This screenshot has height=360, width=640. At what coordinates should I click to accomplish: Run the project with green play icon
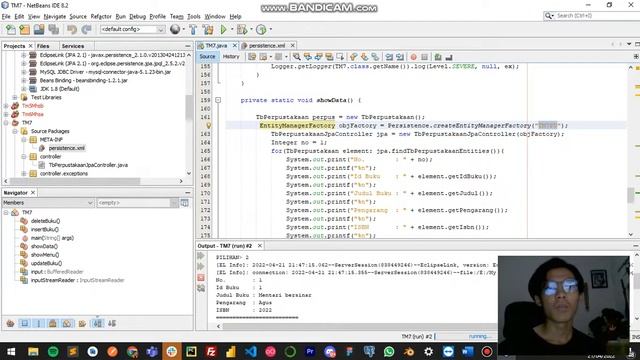tap(223, 29)
